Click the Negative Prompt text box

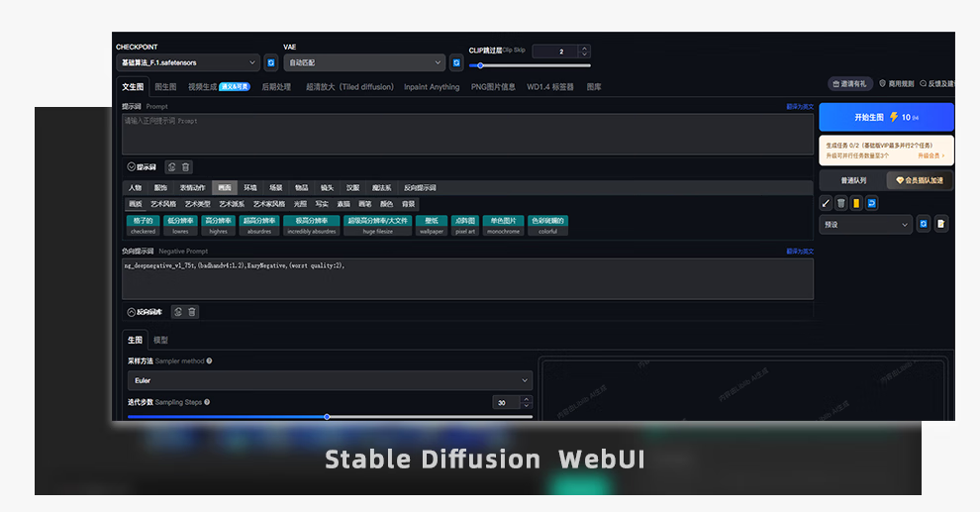point(467,279)
